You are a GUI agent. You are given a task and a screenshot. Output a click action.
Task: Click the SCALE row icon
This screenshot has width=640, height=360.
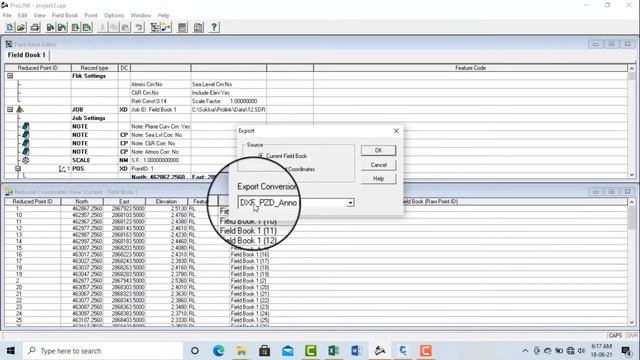coord(25,160)
